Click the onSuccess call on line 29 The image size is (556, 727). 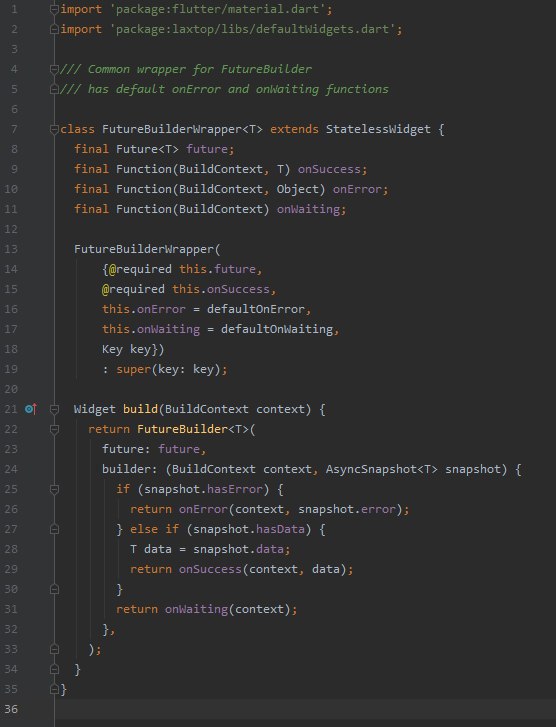coord(210,569)
